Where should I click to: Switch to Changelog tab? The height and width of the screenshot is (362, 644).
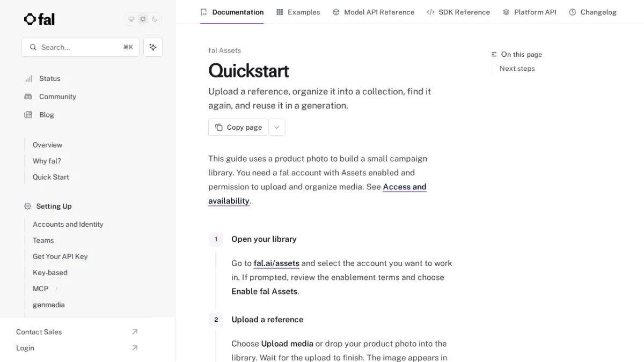point(592,12)
